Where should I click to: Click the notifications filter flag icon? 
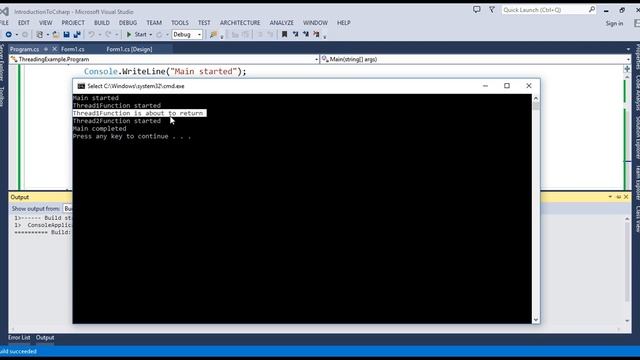[492, 9]
